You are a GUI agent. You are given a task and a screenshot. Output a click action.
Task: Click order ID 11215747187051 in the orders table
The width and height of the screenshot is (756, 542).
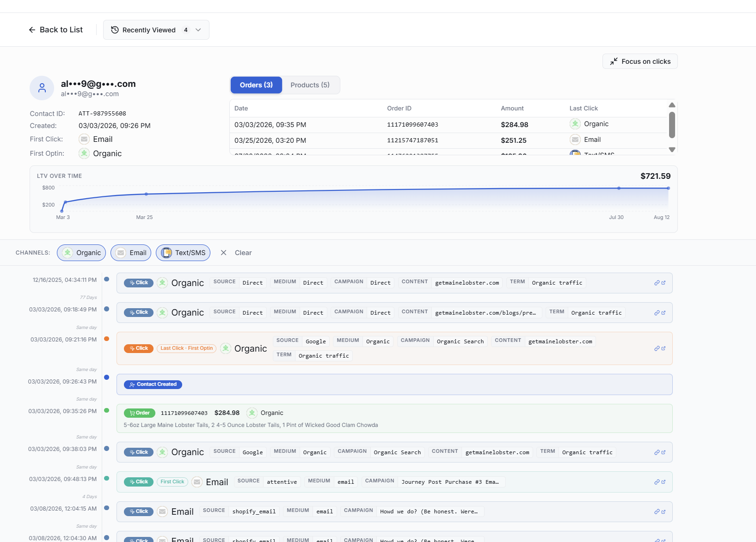pos(412,140)
